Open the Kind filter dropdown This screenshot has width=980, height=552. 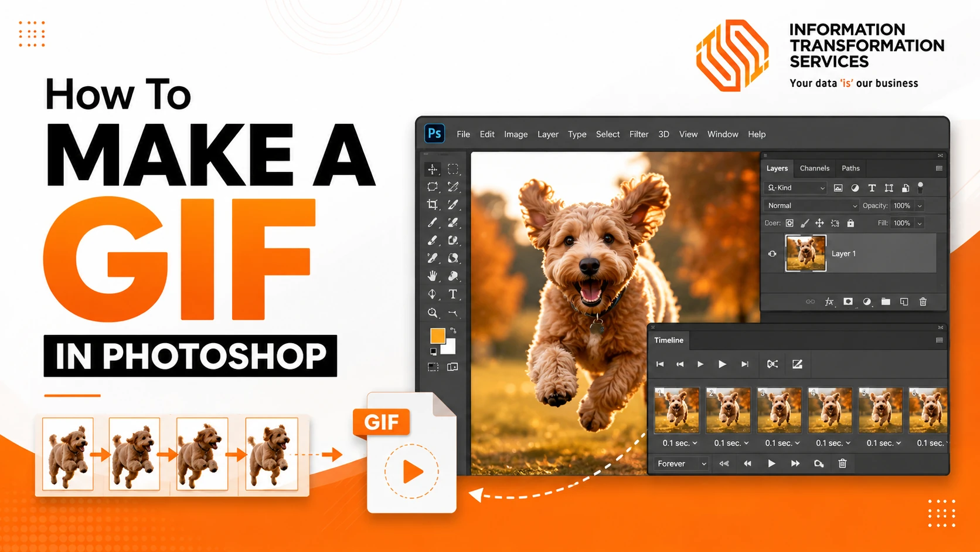(x=796, y=188)
